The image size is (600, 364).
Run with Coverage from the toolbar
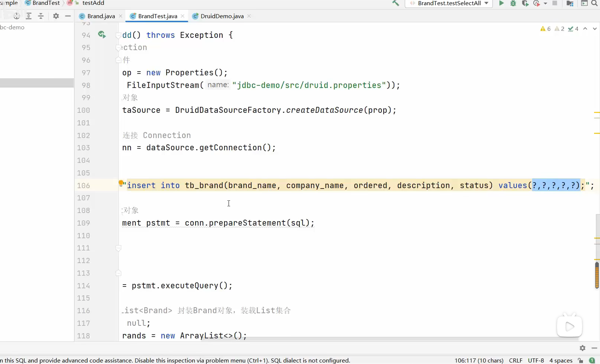tap(525, 3)
